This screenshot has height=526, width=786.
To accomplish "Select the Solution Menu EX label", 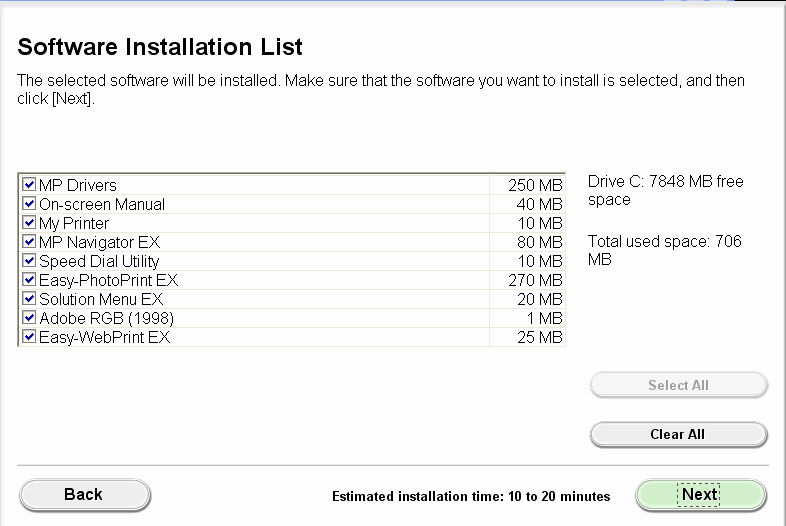I will pyautogui.click(x=101, y=299).
